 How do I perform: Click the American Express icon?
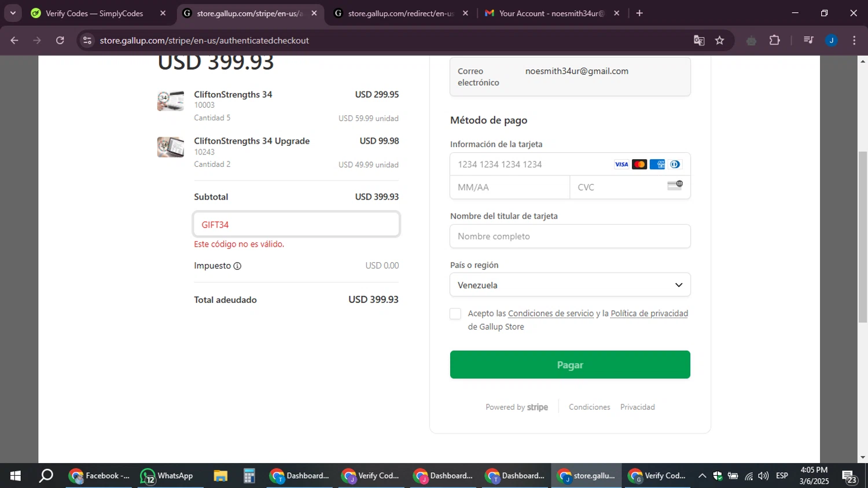click(x=657, y=164)
